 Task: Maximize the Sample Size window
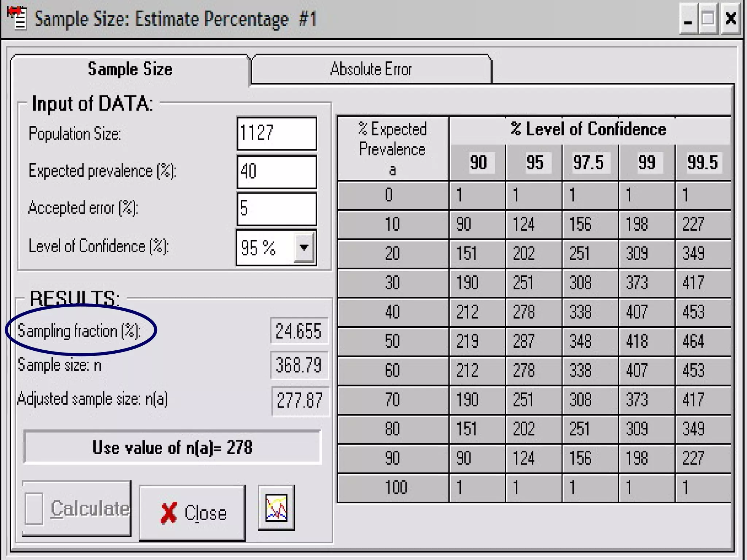pyautogui.click(x=708, y=19)
